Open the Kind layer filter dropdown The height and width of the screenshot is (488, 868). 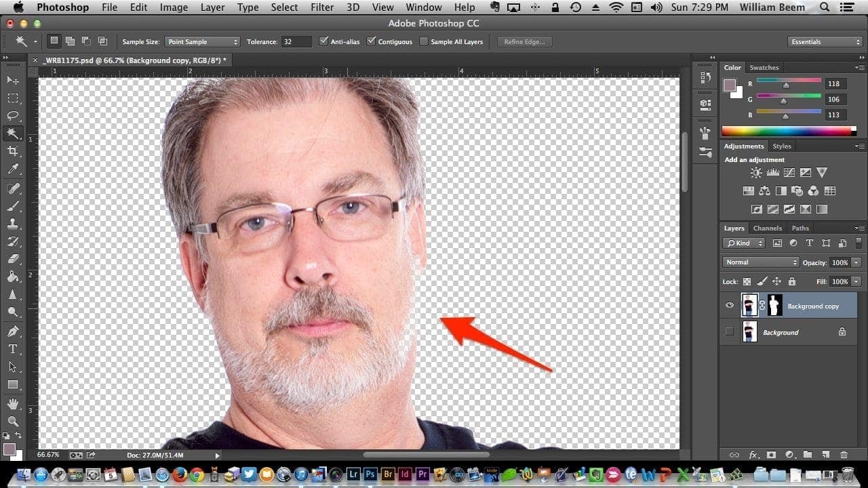pyautogui.click(x=744, y=243)
